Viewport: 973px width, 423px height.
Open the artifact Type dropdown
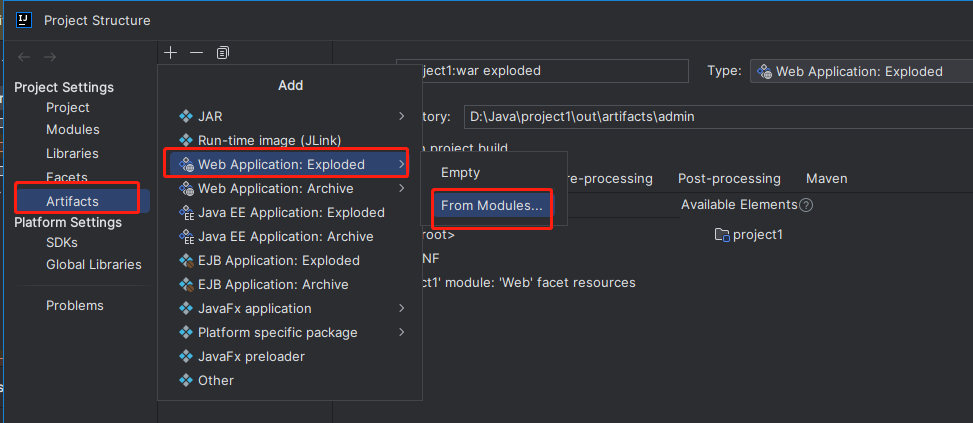(x=860, y=71)
